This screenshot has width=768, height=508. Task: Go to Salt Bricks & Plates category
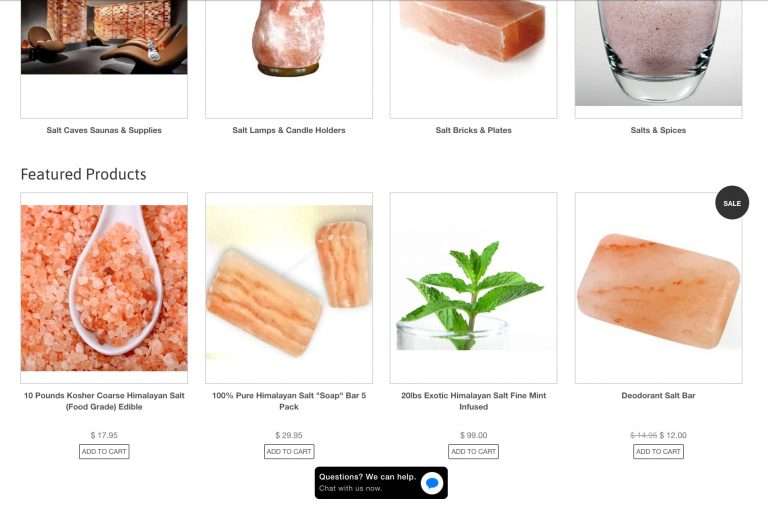pyautogui.click(x=473, y=130)
